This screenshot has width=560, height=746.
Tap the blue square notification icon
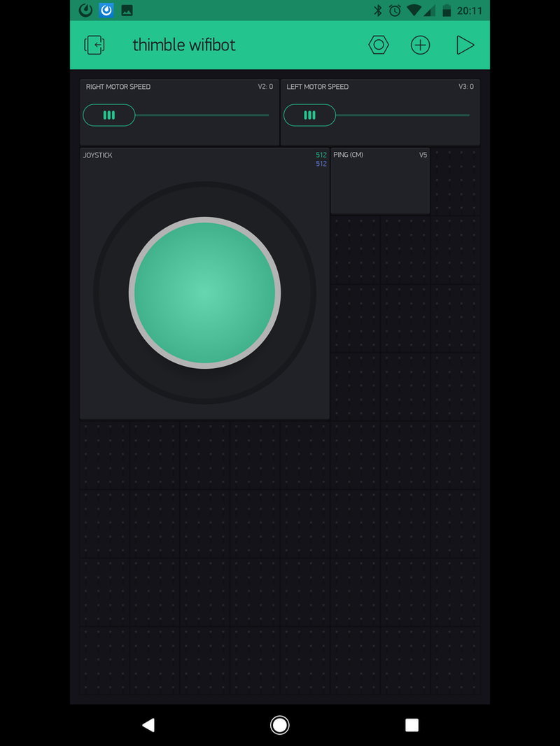pos(106,10)
